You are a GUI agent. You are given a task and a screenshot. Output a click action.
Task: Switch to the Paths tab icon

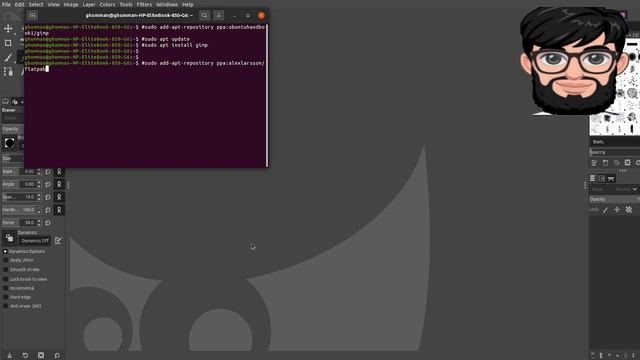click(611, 178)
